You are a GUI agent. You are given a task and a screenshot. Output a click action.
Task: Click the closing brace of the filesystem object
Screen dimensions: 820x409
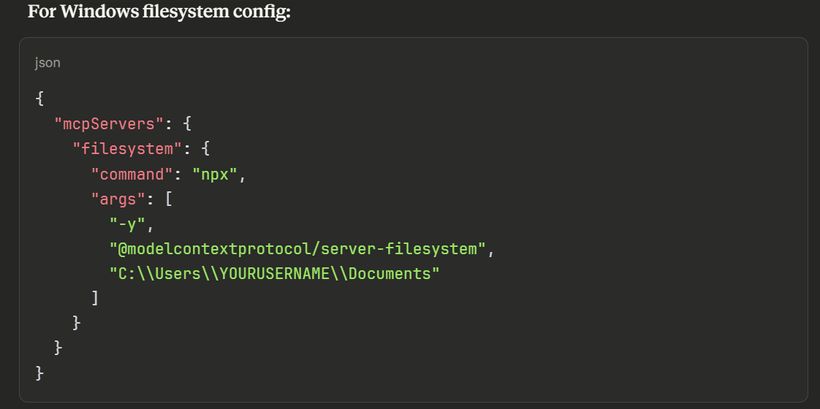pyautogui.click(x=76, y=323)
